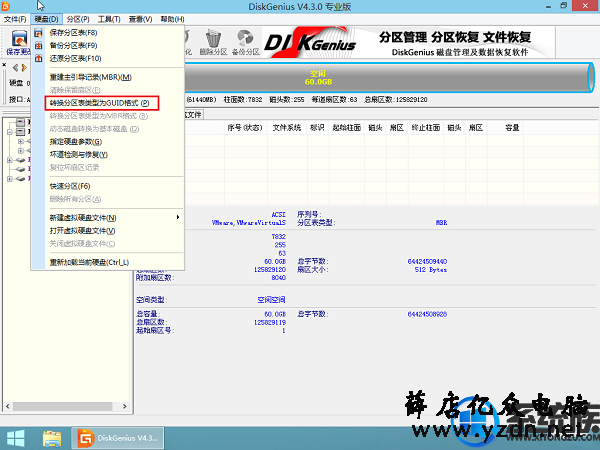Click the 起始柱面 column header
The image size is (600, 450).
[346, 128]
